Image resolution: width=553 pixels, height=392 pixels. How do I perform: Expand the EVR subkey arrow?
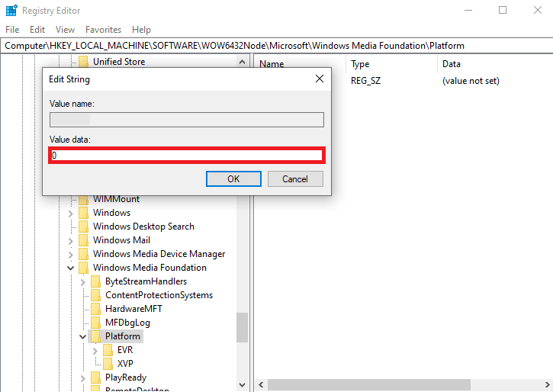tap(95, 350)
